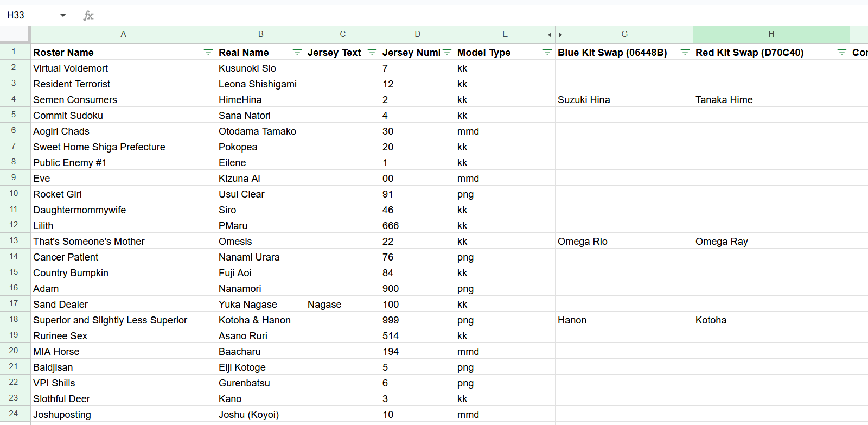
Task: Select column C header
Action: pos(343,34)
